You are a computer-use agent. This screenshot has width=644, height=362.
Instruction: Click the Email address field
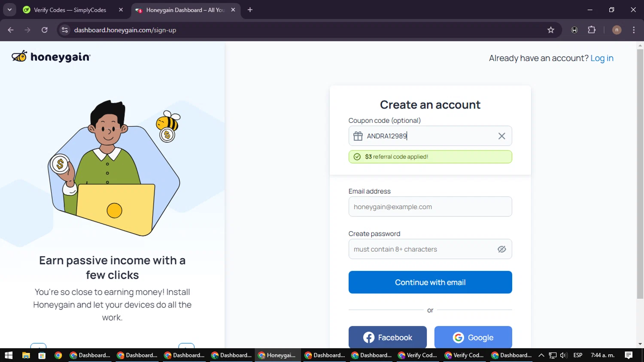click(430, 207)
